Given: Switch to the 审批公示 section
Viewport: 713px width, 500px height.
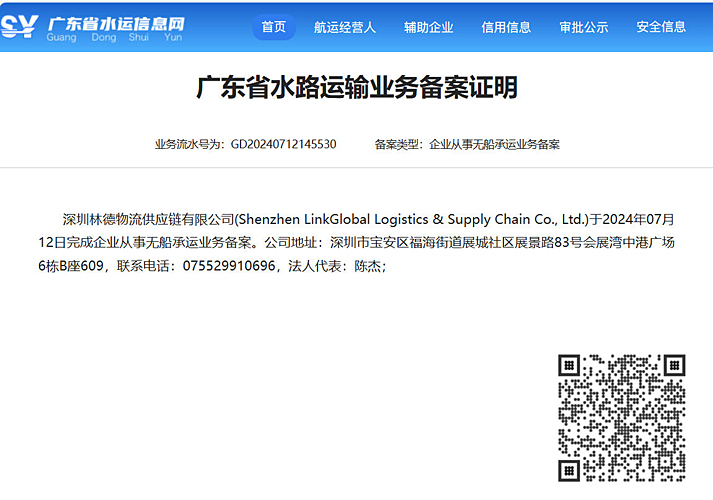Looking at the screenshot, I should tap(584, 27).
